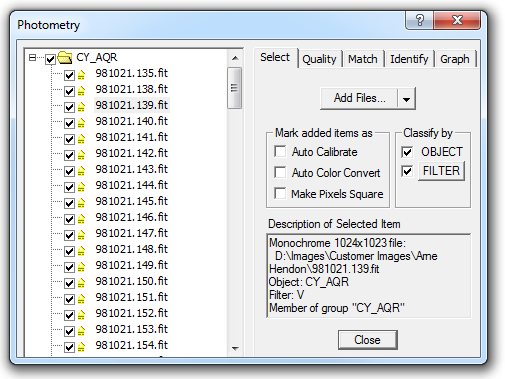Close the Photometry dialog with X
This screenshot has height=379, width=505.
pyautogui.click(x=457, y=20)
